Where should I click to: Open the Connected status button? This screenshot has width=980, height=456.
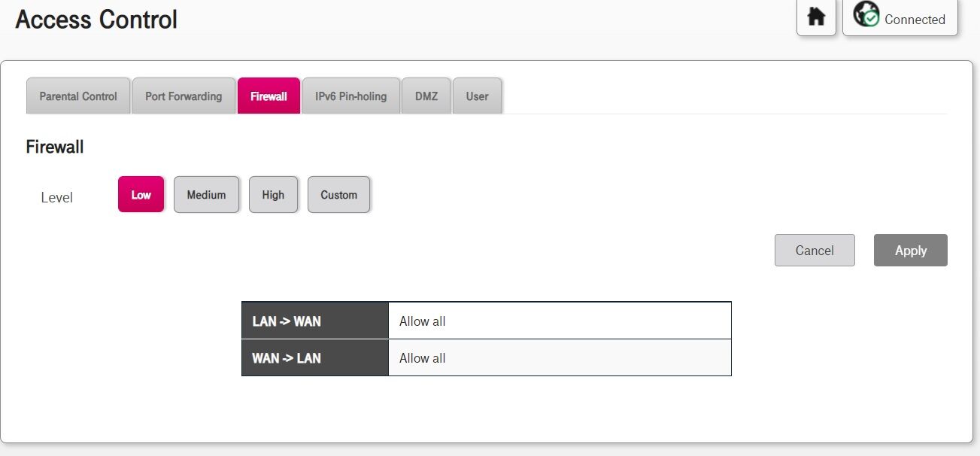pyautogui.click(x=900, y=17)
